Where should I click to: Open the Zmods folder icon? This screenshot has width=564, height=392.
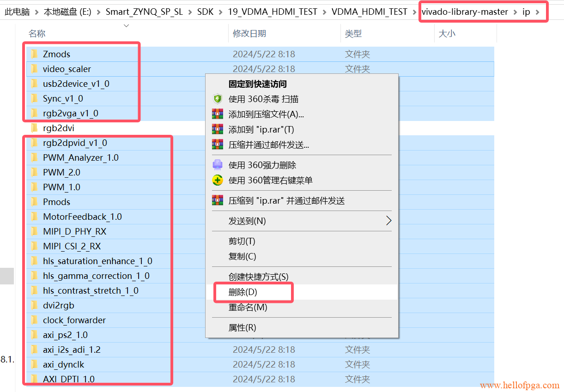coord(35,54)
